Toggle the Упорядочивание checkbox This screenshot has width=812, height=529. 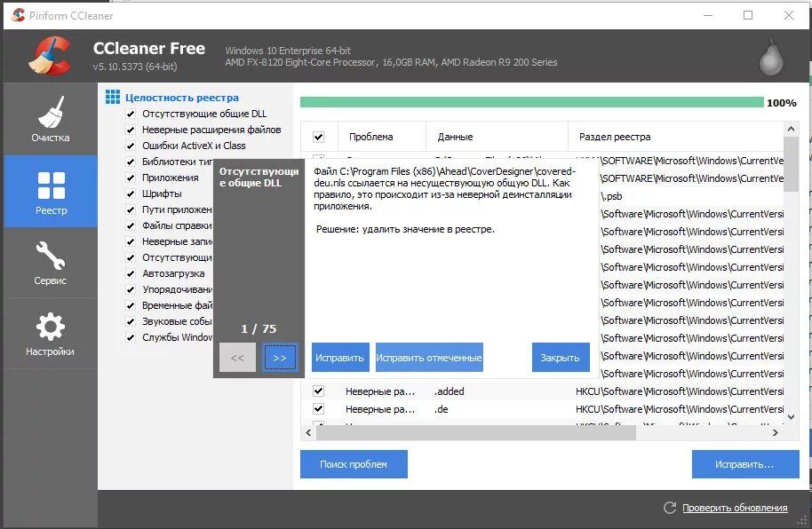pos(131,289)
